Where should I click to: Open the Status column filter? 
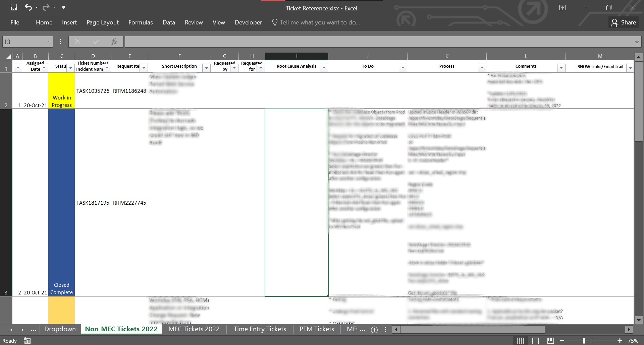pyautogui.click(x=70, y=68)
